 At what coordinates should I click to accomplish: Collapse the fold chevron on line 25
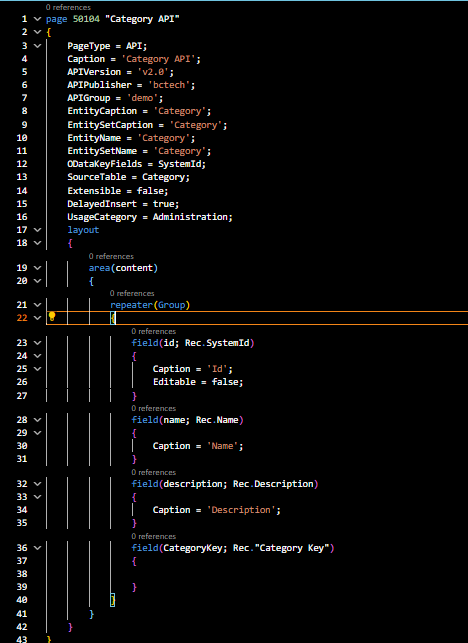tap(37, 369)
